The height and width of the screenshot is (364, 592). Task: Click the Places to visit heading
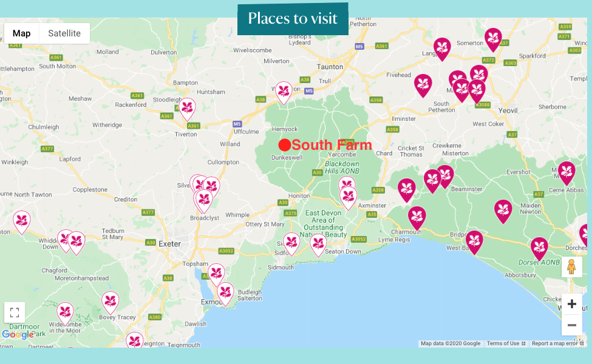[x=293, y=18]
